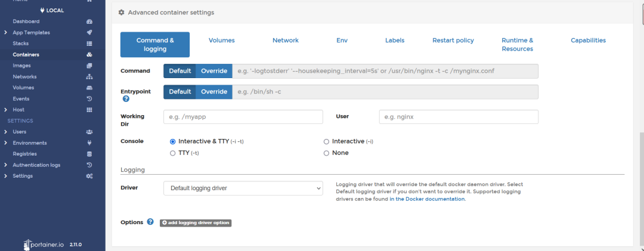This screenshot has width=644, height=251.
Task: Click add logging driver option button
Action: click(x=195, y=222)
